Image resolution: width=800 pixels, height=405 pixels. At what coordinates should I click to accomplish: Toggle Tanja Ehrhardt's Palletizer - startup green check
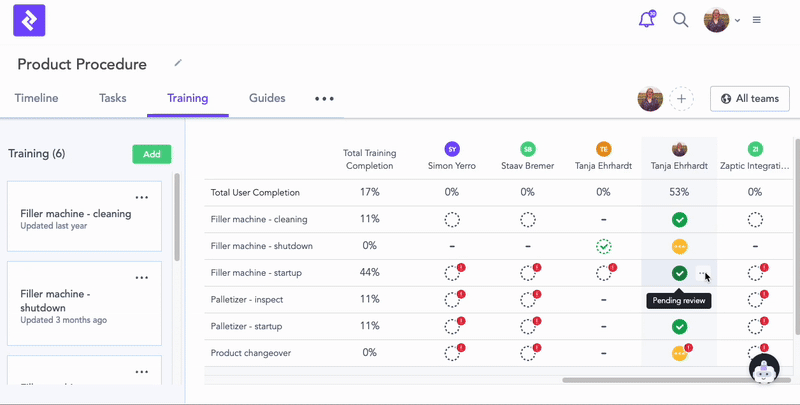(x=679, y=326)
